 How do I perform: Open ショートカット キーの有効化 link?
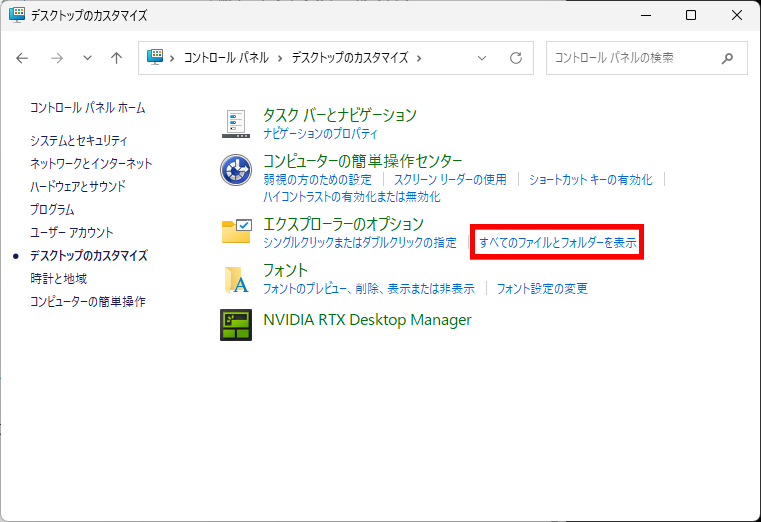point(591,180)
